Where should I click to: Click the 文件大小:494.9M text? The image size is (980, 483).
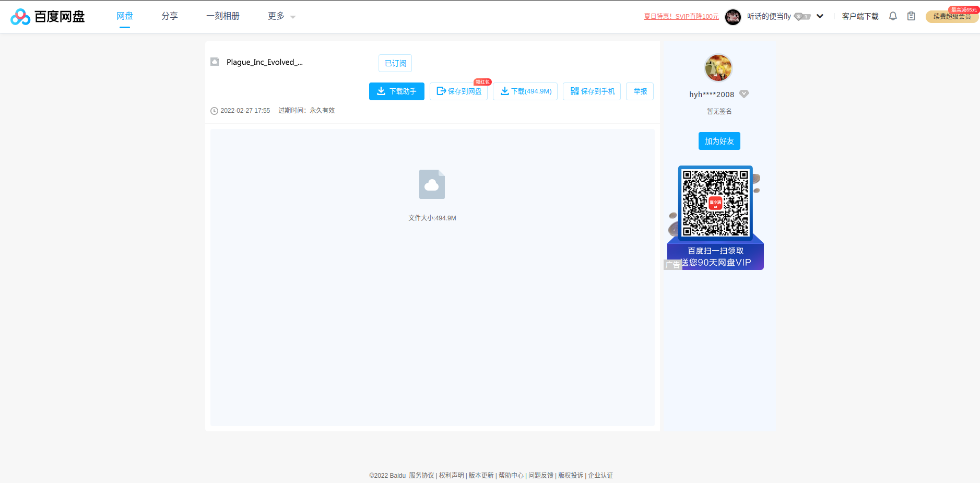432,218
